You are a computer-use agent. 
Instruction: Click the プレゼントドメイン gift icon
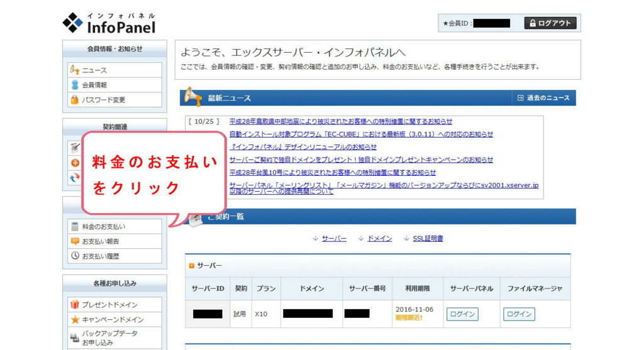click(75, 304)
